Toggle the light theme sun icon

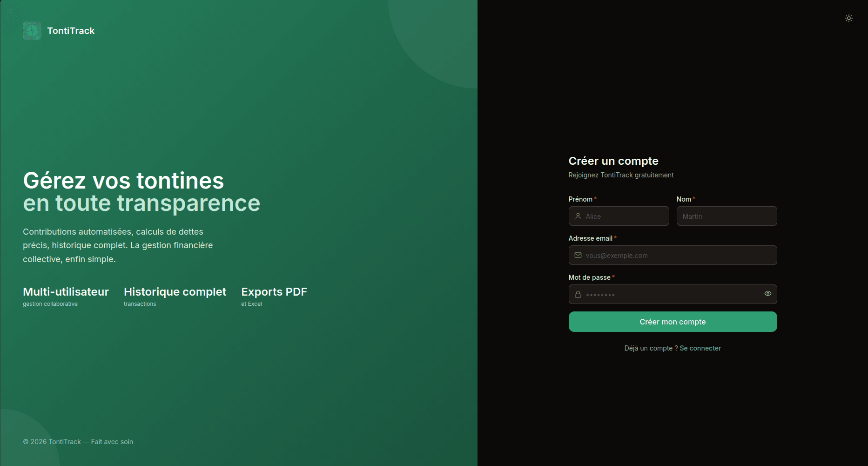pyautogui.click(x=849, y=18)
